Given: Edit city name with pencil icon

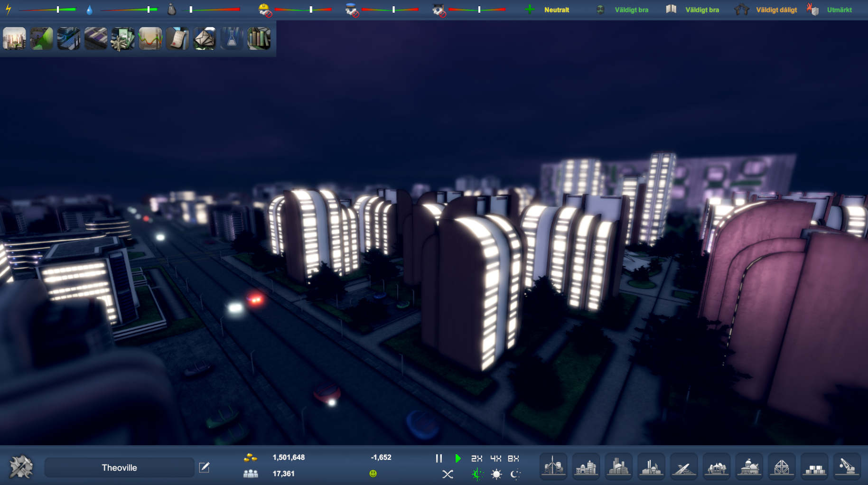Looking at the screenshot, I should [x=204, y=467].
